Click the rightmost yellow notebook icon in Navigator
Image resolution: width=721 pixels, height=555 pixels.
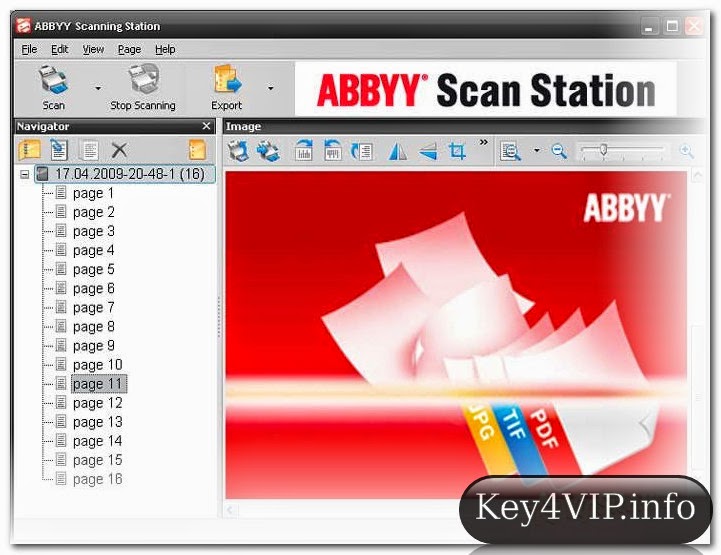coord(197,150)
